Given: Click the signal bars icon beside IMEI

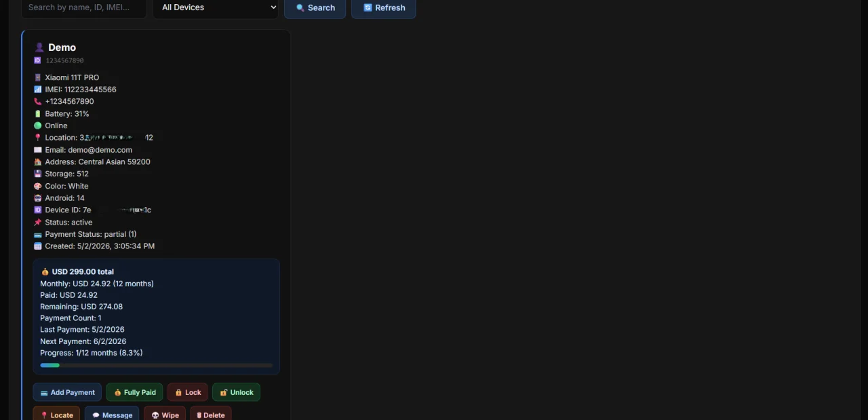Looking at the screenshot, I should (38, 90).
